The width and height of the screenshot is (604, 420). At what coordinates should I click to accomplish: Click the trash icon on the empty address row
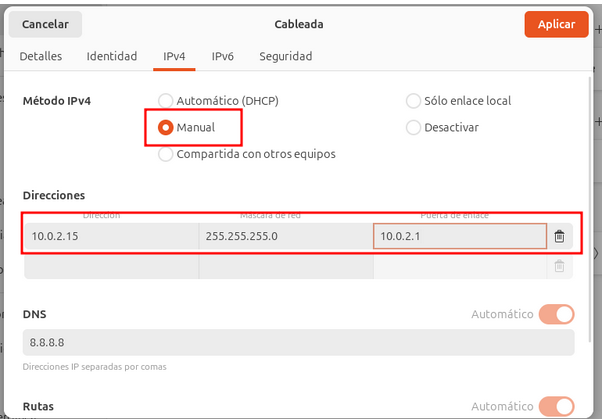(x=559, y=266)
